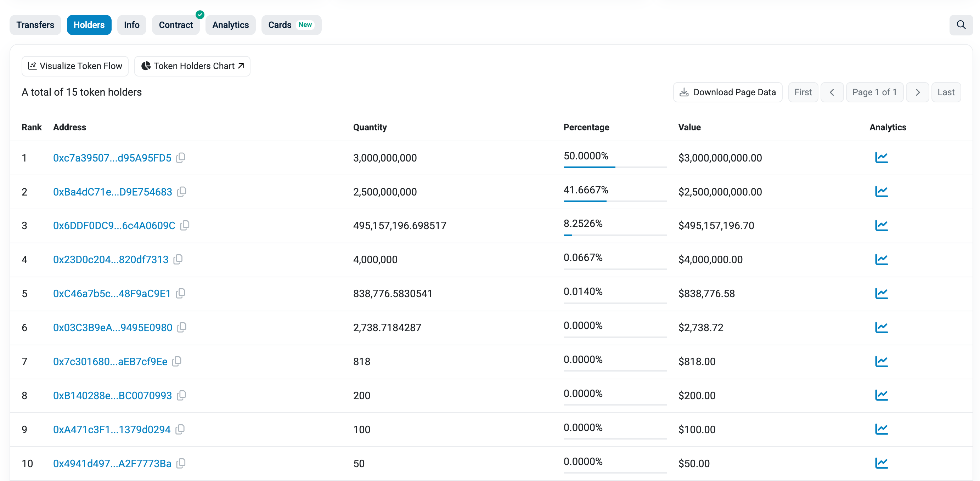The height and width of the screenshot is (481, 980).
Task: Select the Cards New tab
Action: click(x=291, y=25)
